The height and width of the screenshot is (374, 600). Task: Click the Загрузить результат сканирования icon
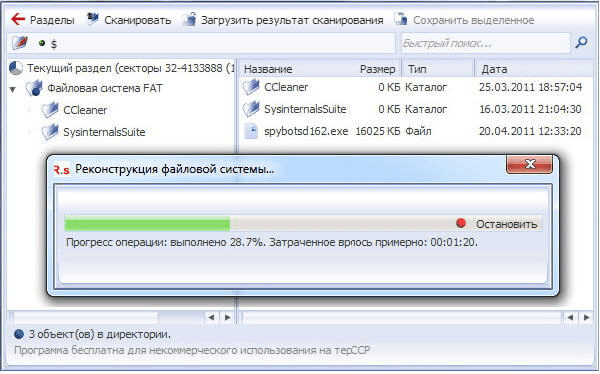pos(189,19)
